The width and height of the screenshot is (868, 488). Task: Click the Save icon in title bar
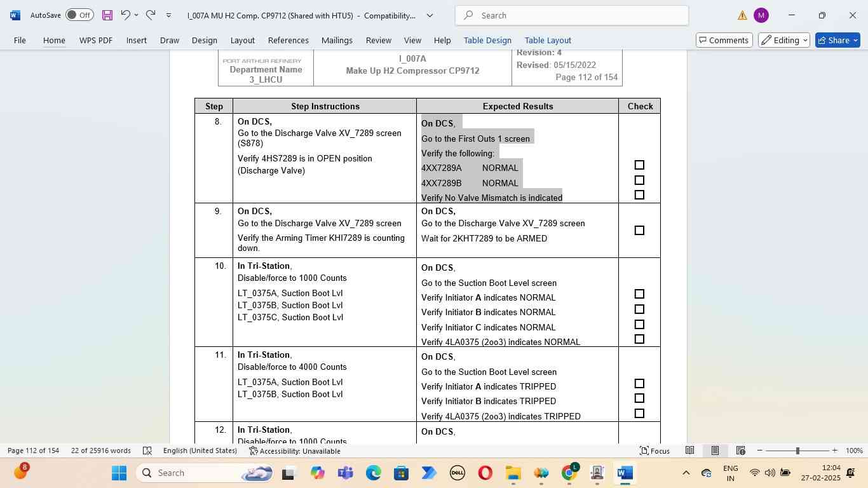pos(107,15)
